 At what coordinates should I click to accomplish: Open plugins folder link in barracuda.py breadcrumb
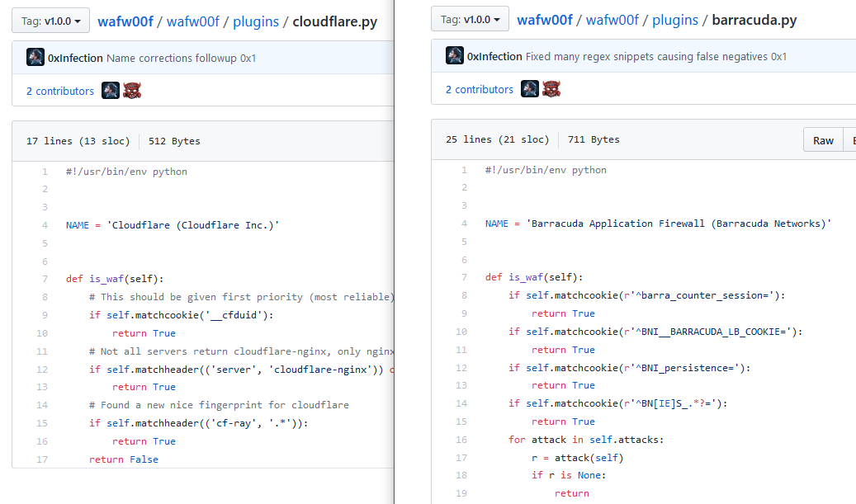tap(674, 20)
